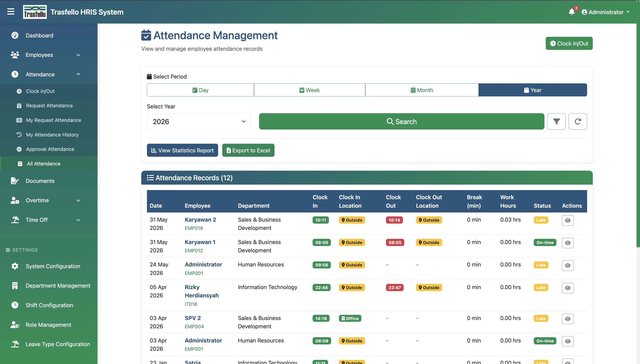View details for SPV 2 record
The height and width of the screenshot is (364, 640).
click(x=568, y=319)
